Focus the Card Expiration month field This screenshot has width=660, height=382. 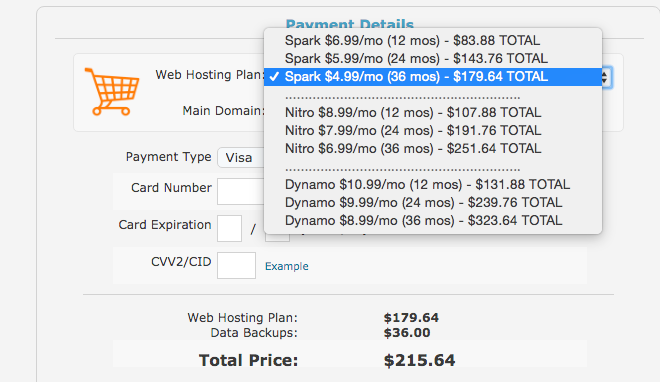pos(229,228)
